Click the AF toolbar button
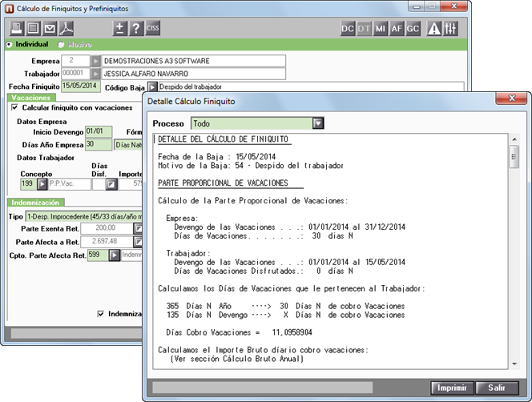 (397, 29)
